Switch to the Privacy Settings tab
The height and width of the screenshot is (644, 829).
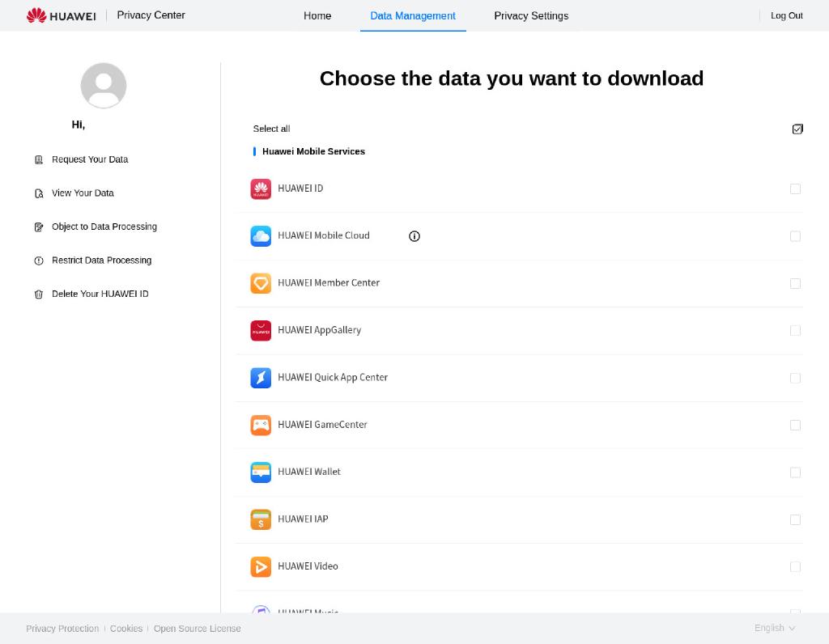tap(531, 15)
